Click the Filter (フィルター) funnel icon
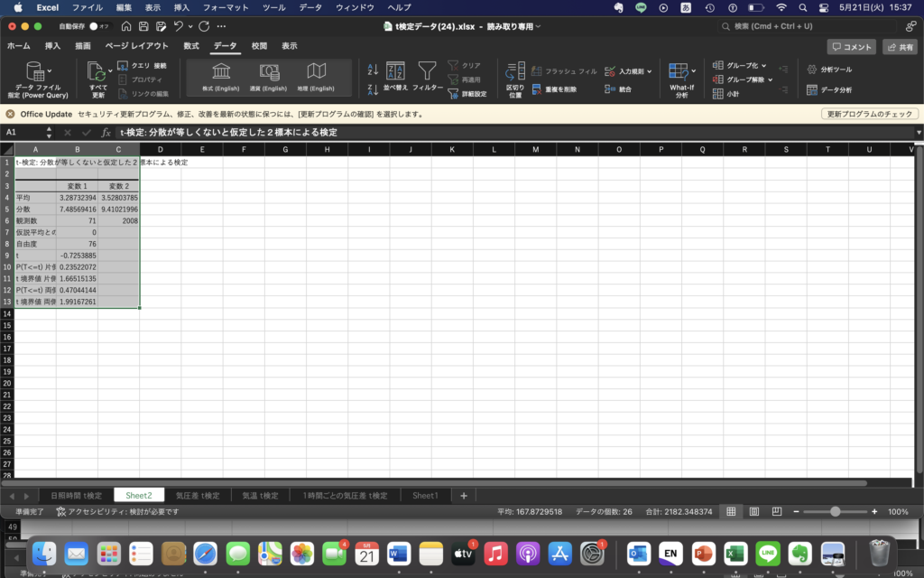 427,71
